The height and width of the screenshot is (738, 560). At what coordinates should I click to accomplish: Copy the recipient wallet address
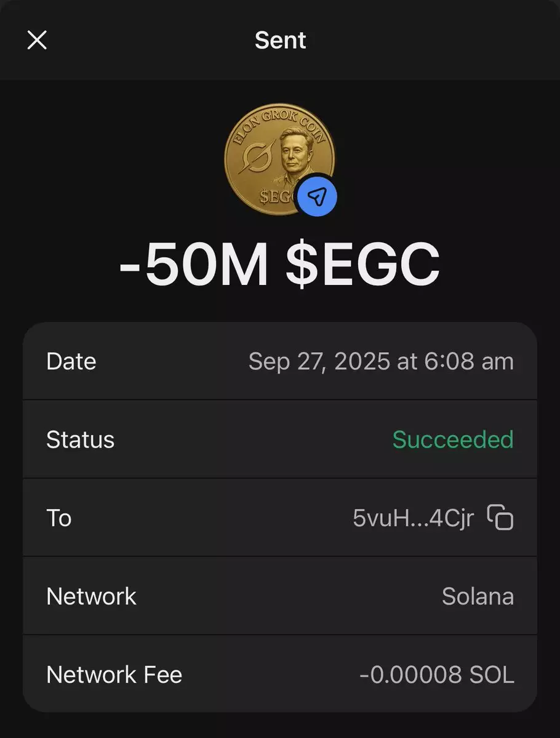(x=500, y=518)
